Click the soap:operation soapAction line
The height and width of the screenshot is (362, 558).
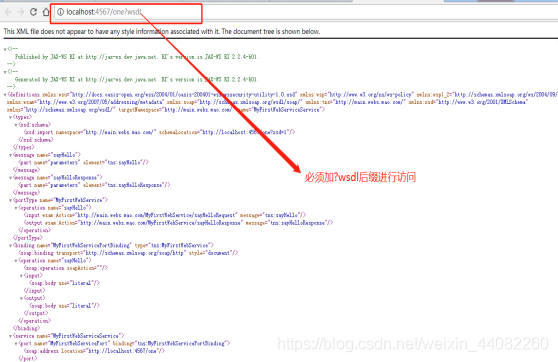[x=65, y=268]
